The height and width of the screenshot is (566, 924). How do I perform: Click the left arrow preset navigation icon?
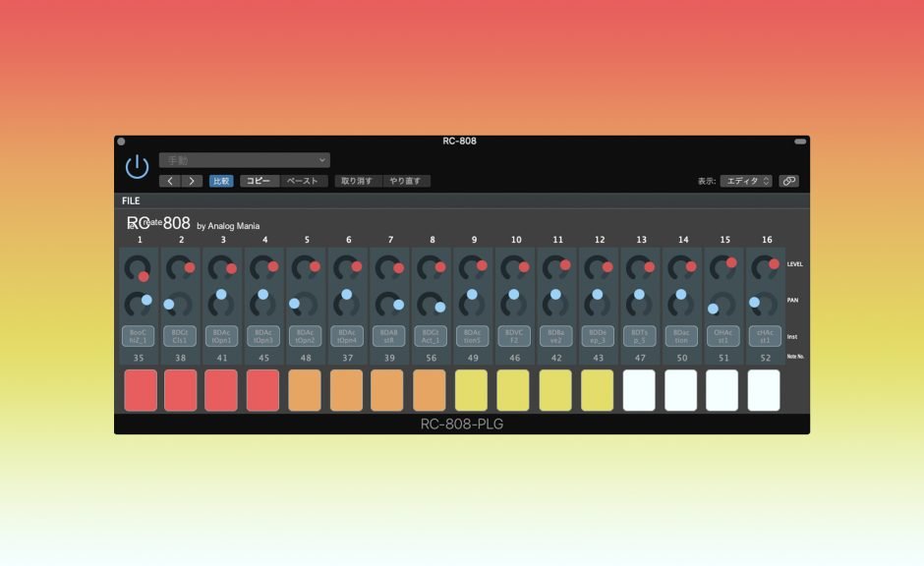click(169, 181)
